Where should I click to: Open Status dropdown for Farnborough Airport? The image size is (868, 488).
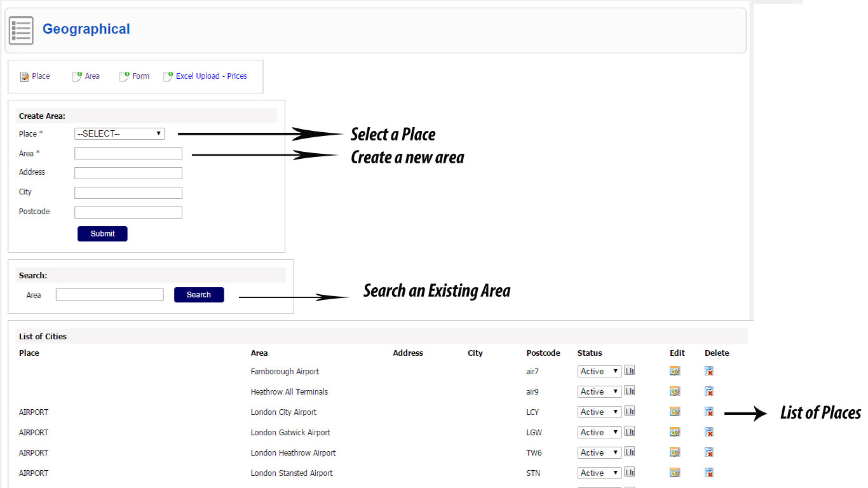[599, 372]
